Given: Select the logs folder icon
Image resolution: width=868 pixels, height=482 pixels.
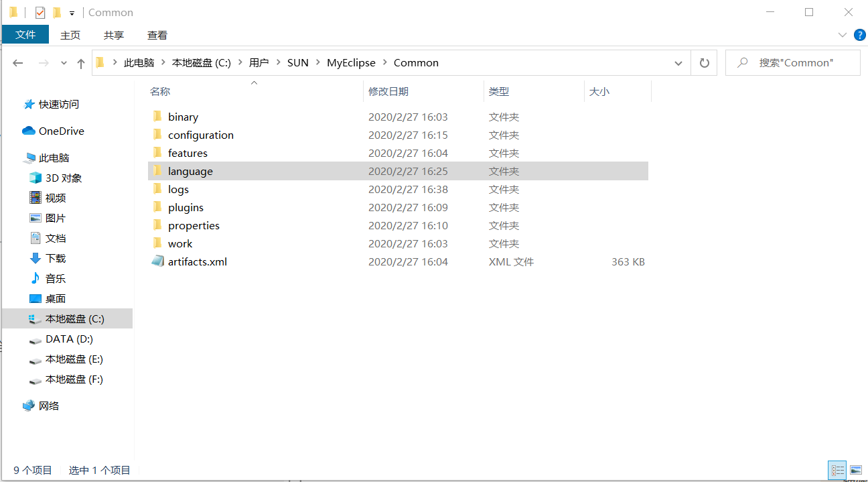Looking at the screenshot, I should pyautogui.click(x=157, y=189).
